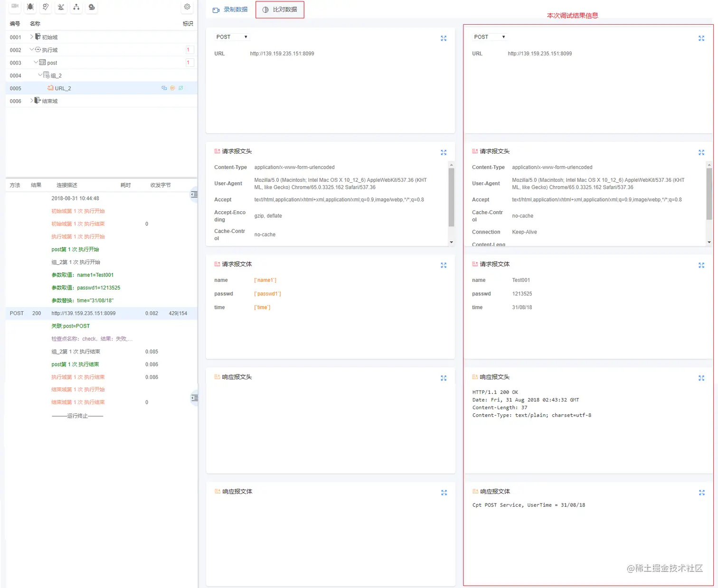Image resolution: width=718 pixels, height=588 pixels.
Task: Click log entry "关联:post=POST"
Action: pyautogui.click(x=70, y=326)
